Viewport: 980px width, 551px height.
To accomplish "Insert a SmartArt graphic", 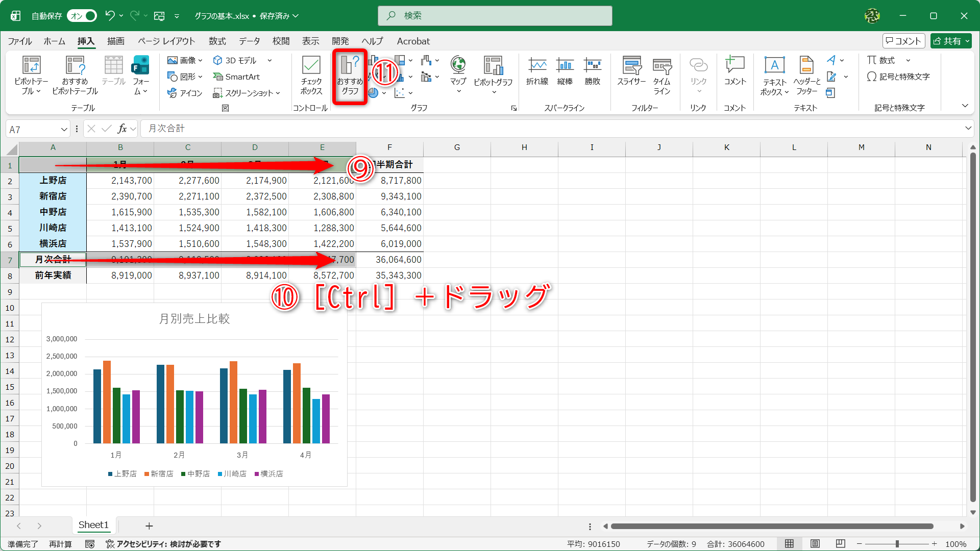I will [236, 77].
